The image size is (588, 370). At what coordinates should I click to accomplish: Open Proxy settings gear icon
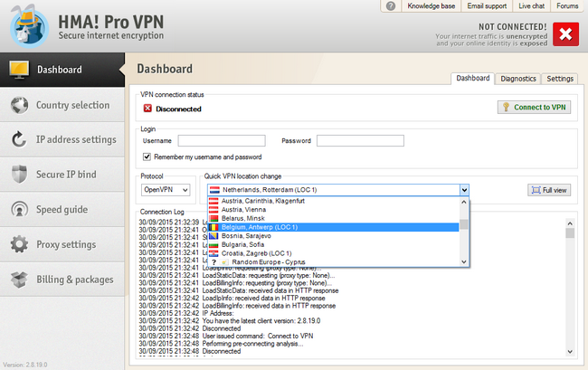20,244
